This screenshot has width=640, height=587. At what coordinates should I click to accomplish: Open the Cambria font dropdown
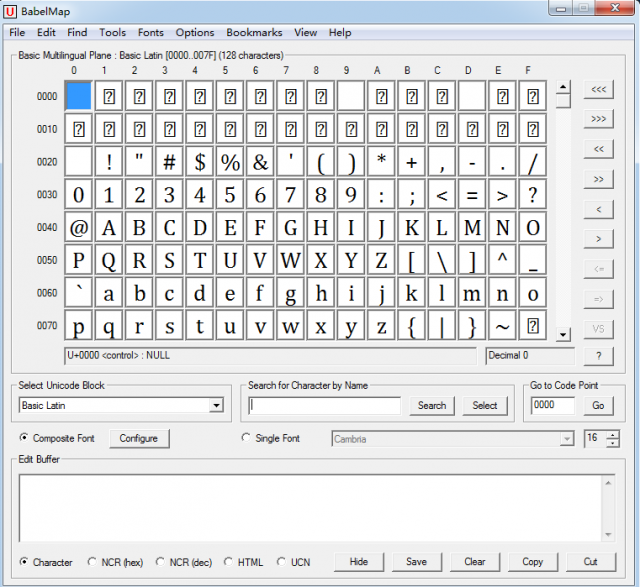pyautogui.click(x=567, y=439)
